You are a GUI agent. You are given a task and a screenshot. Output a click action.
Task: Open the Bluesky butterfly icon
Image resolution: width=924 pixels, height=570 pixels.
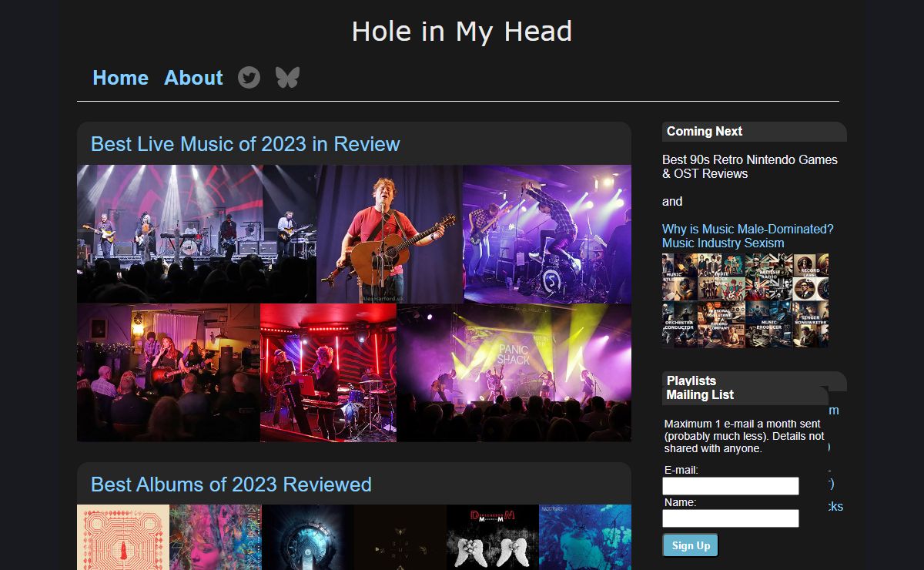[x=287, y=77]
